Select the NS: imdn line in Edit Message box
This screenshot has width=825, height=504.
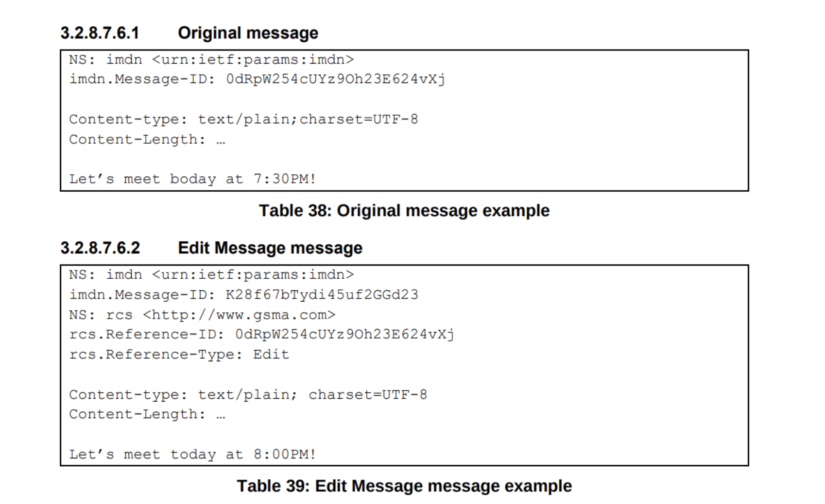211,275
